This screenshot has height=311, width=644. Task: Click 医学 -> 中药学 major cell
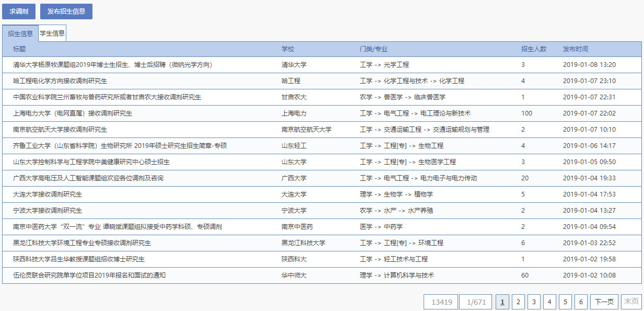tap(381, 227)
